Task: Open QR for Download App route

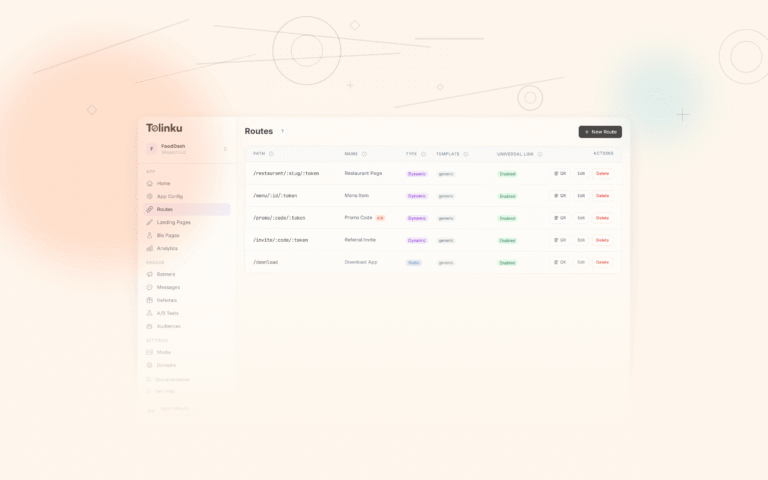Action: tap(560, 263)
